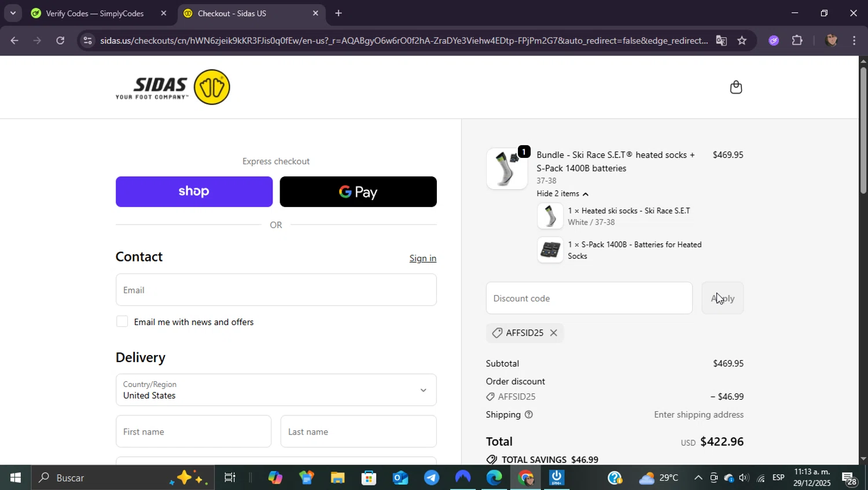Click the Sign in link
The height and width of the screenshot is (490, 868).
[423, 259]
